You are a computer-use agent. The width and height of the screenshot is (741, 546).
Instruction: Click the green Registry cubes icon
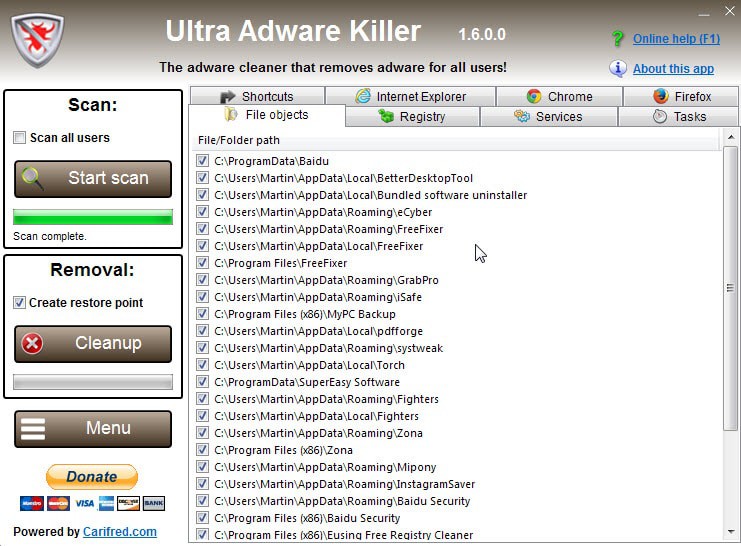click(x=386, y=116)
